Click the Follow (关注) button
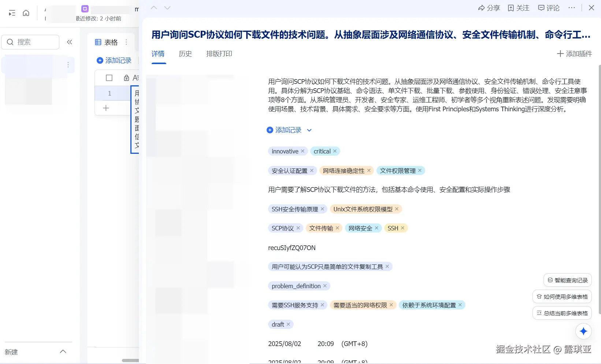Image resolution: width=601 pixels, height=364 pixels. [519, 8]
